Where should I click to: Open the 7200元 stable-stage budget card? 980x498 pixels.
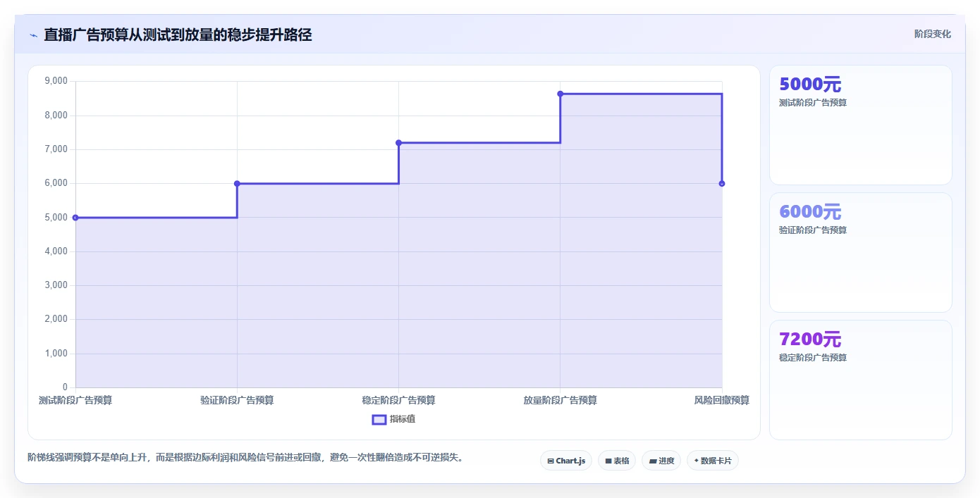(x=861, y=380)
